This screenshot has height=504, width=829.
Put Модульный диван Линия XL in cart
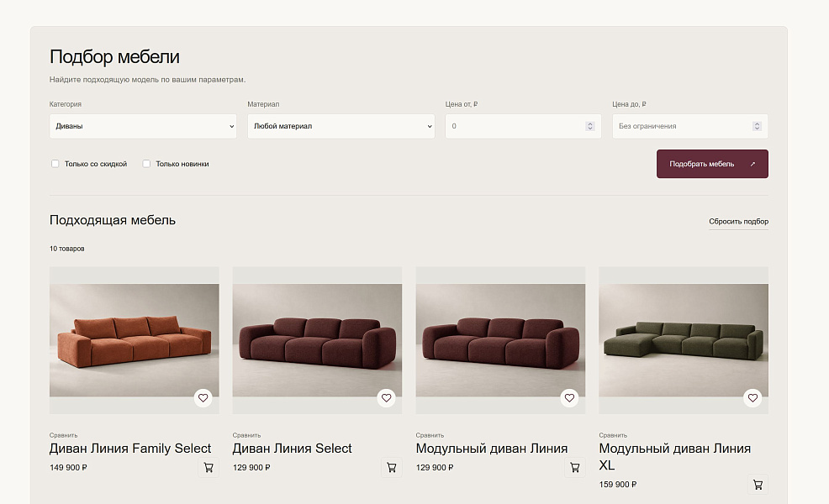[758, 485]
